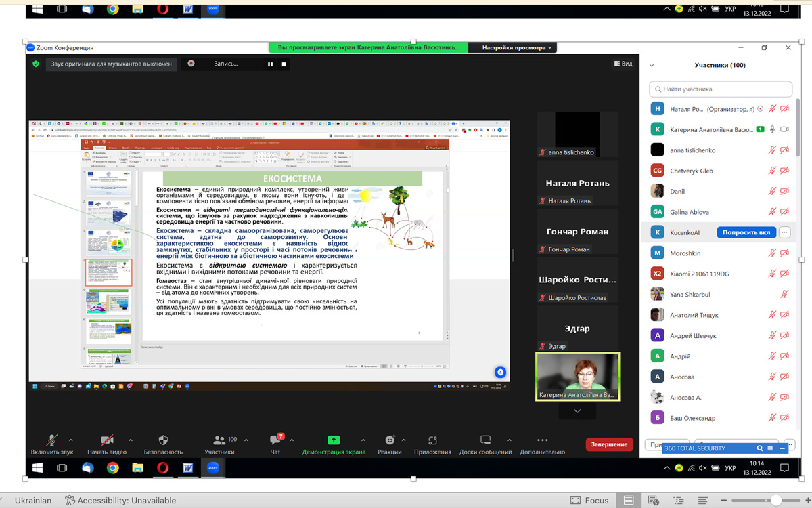Turn on camera with Начать видео
Image resolution: width=812 pixels, height=508 pixels.
click(106, 440)
